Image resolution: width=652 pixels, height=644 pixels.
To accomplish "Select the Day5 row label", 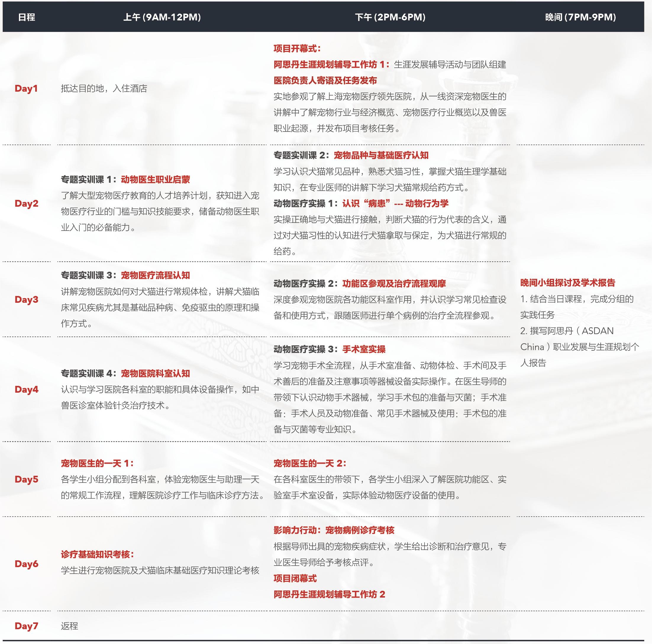I will coord(27,479).
